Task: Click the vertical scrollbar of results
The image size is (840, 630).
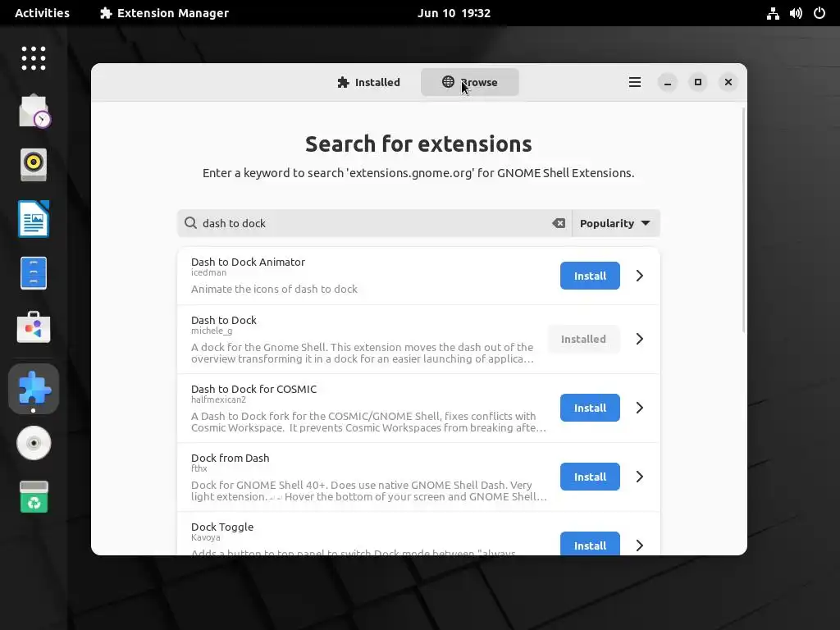Action: pos(743,220)
